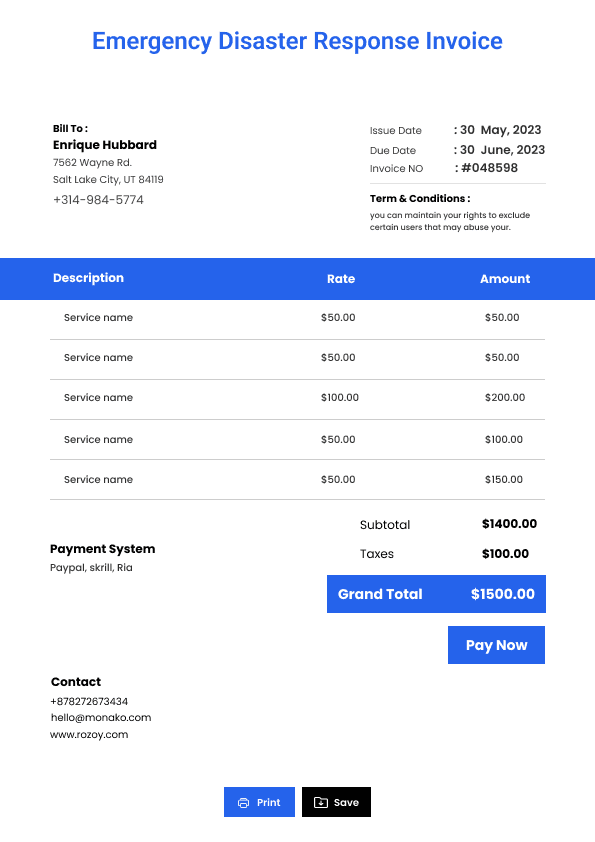Click contact phone number +878272673434
This screenshot has height=842, width=595.
pos(89,701)
